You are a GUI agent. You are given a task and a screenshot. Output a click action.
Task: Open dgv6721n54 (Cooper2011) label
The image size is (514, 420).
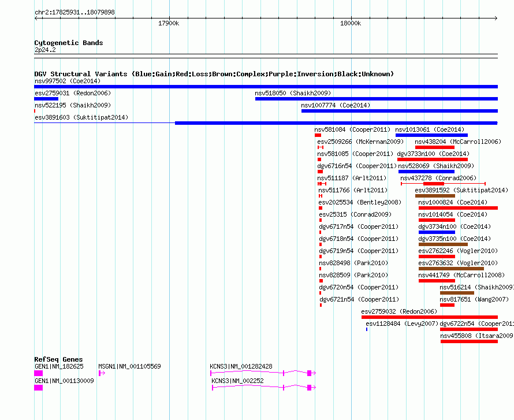[x=359, y=299]
